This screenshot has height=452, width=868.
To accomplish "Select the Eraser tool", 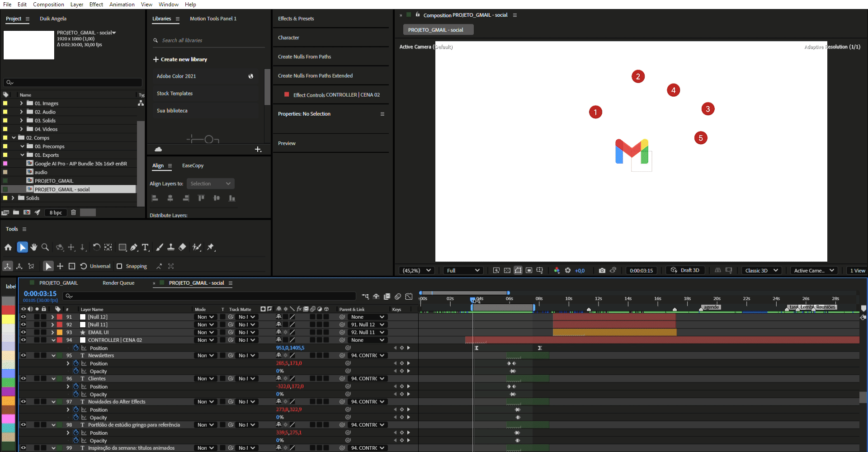I will click(x=183, y=247).
